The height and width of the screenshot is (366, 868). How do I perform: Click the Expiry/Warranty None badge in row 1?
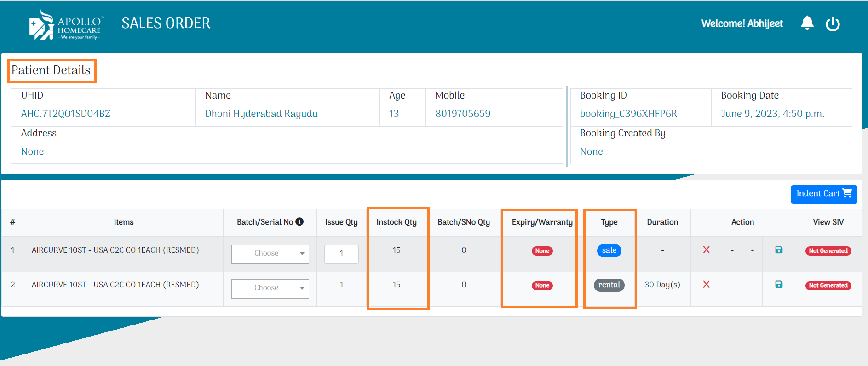(542, 251)
